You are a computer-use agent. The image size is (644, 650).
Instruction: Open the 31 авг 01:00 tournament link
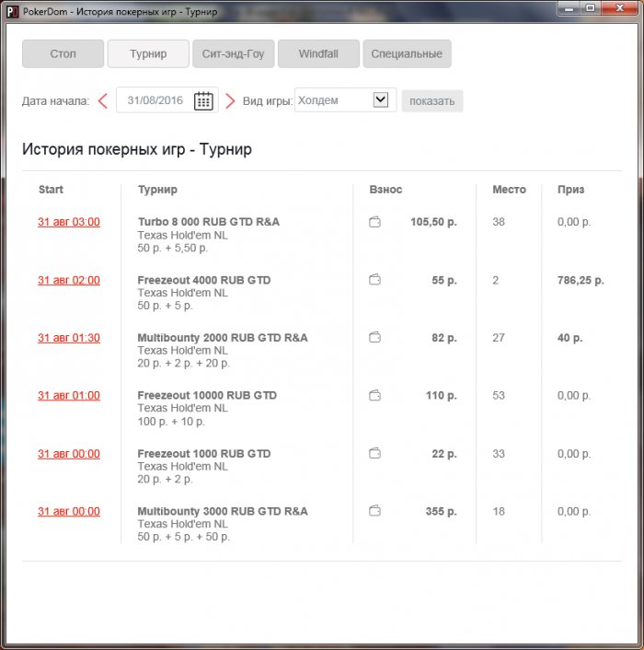pos(69,396)
